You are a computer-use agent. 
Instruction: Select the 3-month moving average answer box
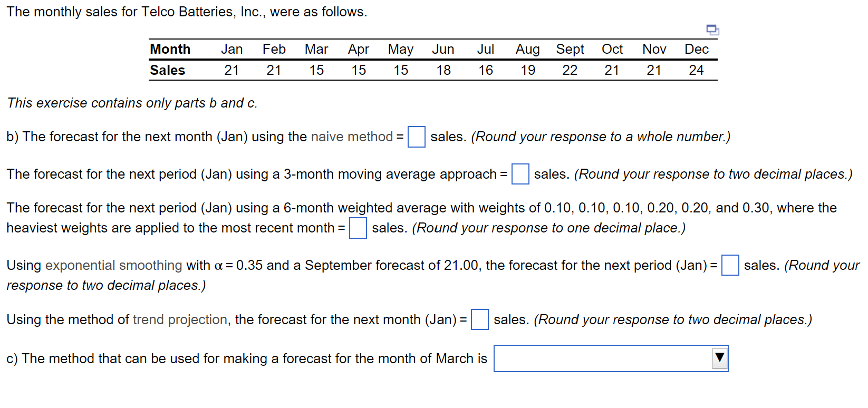[x=520, y=174]
